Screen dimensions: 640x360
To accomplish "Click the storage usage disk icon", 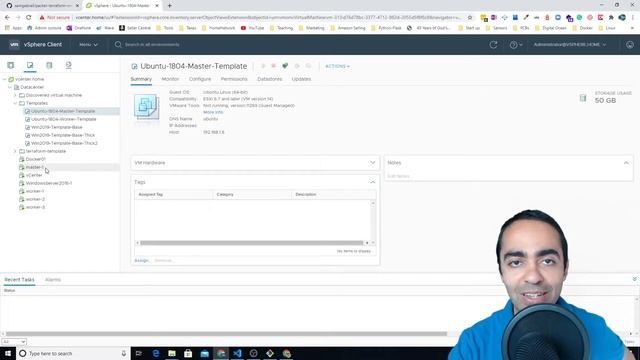I will (583, 97).
